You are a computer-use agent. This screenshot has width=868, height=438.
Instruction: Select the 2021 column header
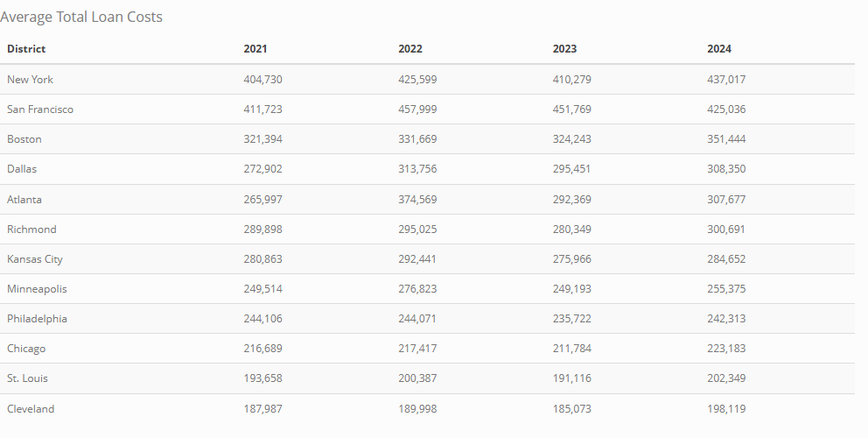[255, 49]
